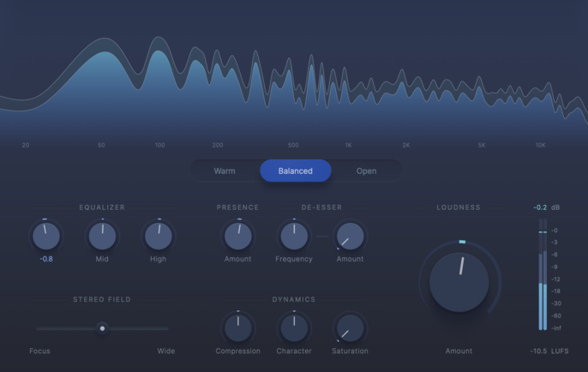Click the Equalizer low knob showing -0.8

tap(46, 237)
